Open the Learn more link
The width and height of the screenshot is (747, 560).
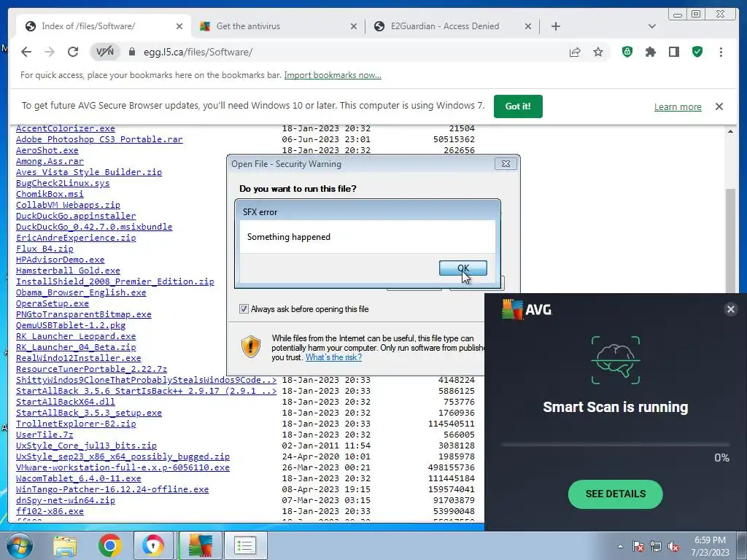678,106
